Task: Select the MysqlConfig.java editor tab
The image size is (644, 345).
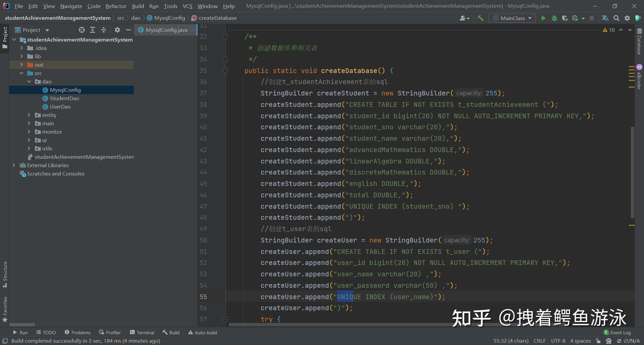Action: coord(164,30)
